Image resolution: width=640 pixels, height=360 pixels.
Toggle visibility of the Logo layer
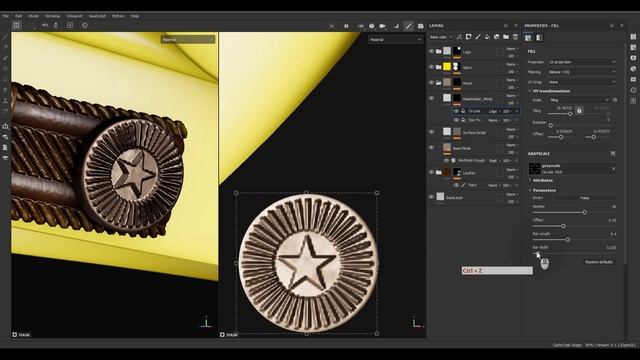point(431,51)
